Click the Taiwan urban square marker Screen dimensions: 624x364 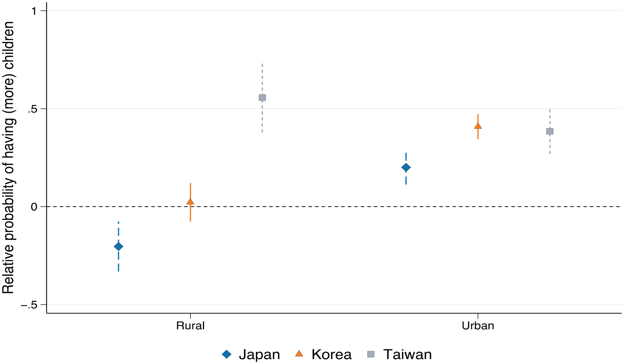550,131
